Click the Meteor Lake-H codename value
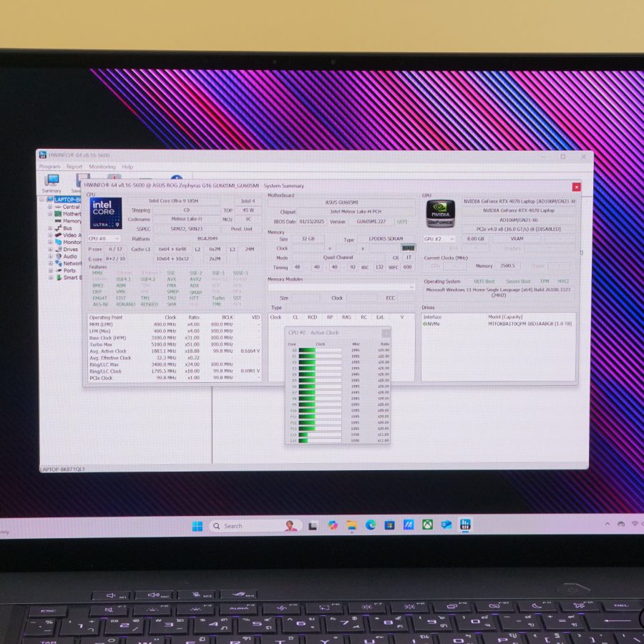This screenshot has width=644, height=644. [x=187, y=219]
